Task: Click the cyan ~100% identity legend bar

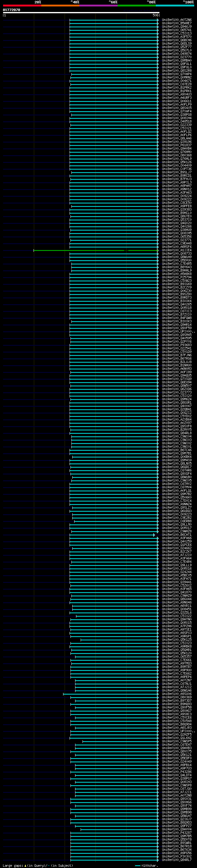Action: (175, 6)
